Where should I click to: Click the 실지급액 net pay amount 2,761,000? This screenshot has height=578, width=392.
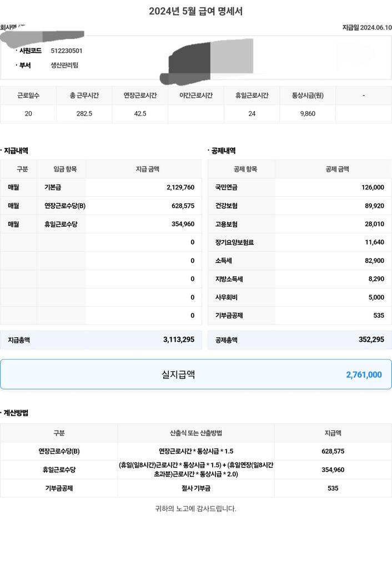[364, 375]
